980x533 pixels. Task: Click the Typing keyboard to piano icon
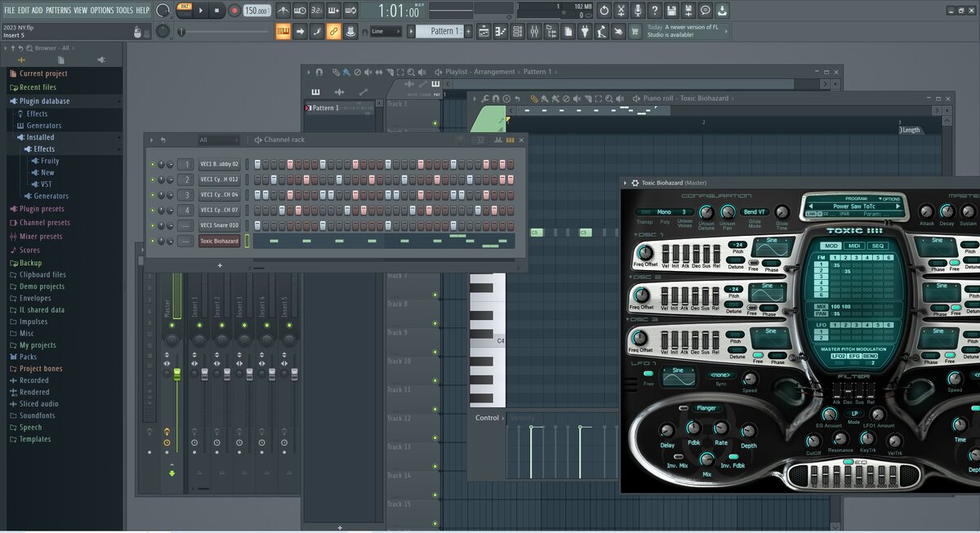[x=283, y=31]
